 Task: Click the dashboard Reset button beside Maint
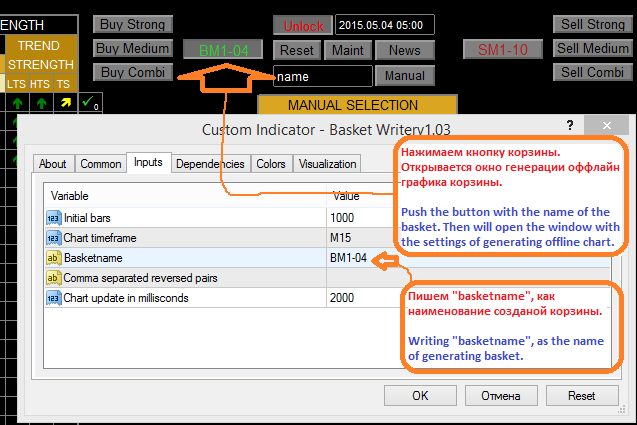[297, 50]
